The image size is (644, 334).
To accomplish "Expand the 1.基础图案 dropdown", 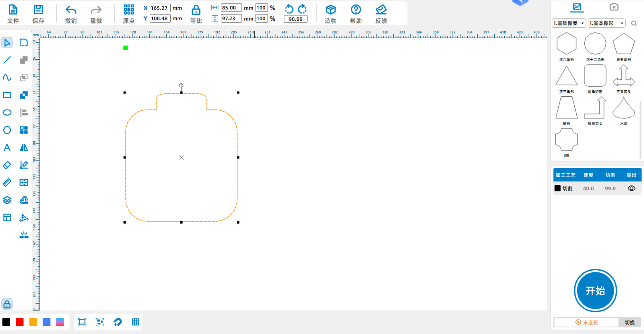I will (569, 23).
